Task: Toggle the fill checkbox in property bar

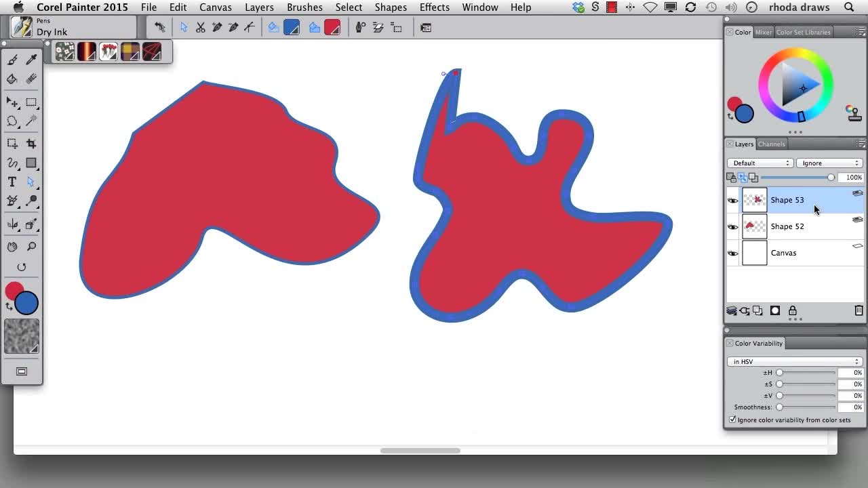Action: point(315,28)
